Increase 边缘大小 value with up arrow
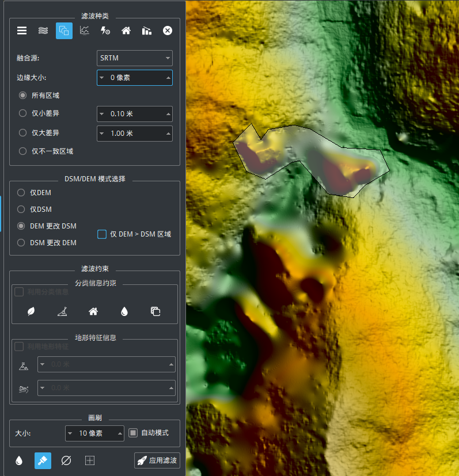459x476 pixels. pos(168,78)
